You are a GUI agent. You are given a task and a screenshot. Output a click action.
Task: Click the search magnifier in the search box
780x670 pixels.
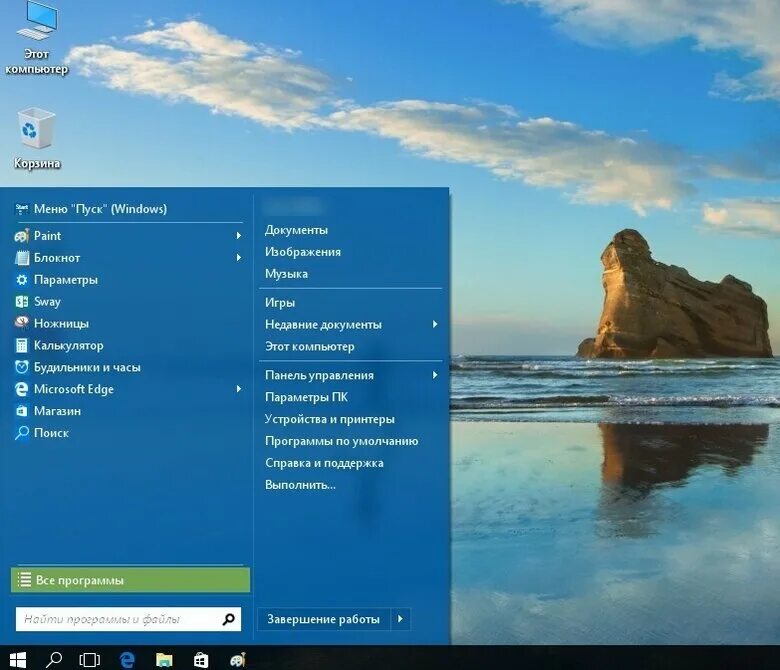click(x=228, y=619)
